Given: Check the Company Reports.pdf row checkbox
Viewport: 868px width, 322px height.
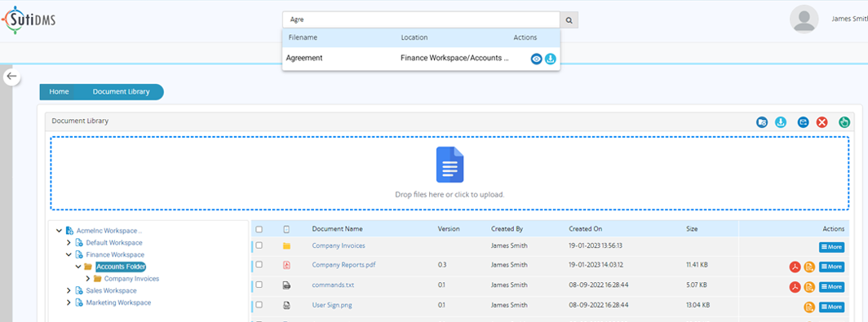Looking at the screenshot, I should [x=259, y=264].
